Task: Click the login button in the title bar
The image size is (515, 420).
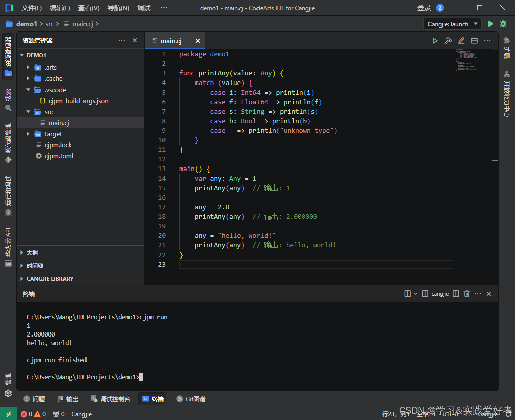Action: coord(423,8)
